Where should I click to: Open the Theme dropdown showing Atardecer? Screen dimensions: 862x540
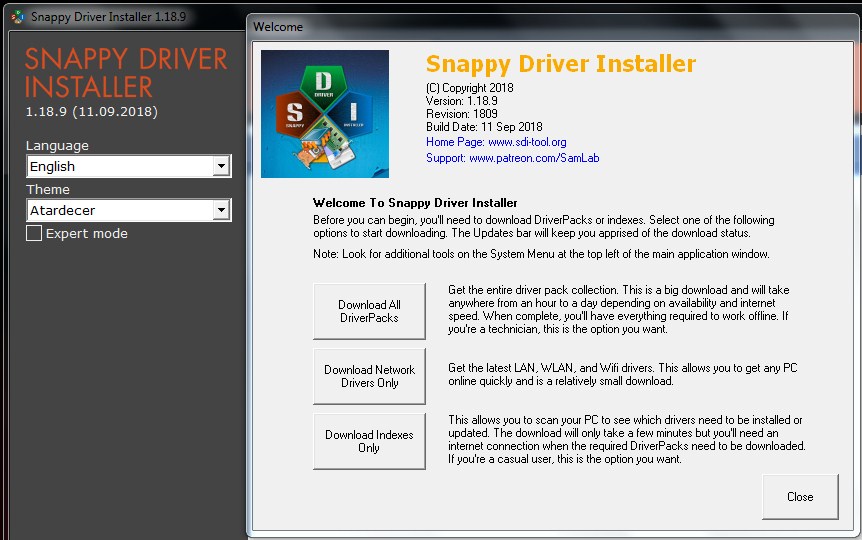(129, 210)
